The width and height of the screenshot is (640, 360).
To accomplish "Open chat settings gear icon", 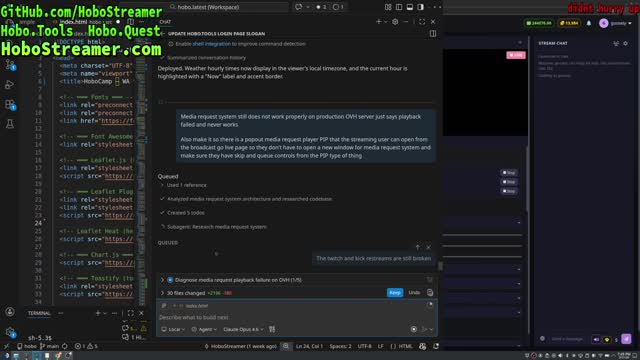I will (x=395, y=22).
